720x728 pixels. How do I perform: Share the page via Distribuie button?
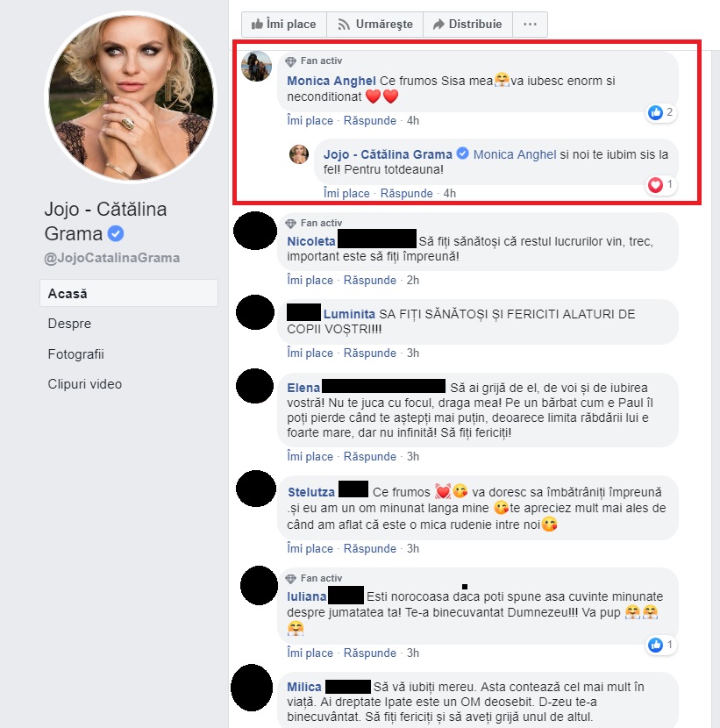[x=468, y=25]
